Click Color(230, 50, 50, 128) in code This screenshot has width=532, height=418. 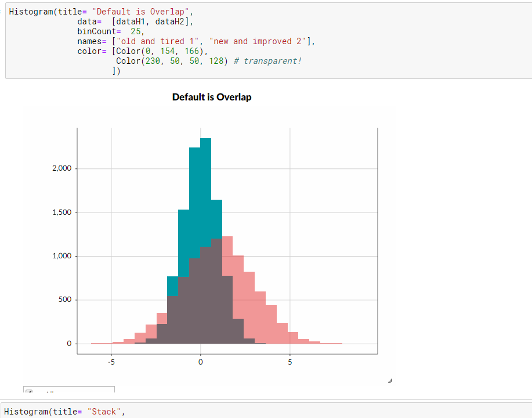172,61
